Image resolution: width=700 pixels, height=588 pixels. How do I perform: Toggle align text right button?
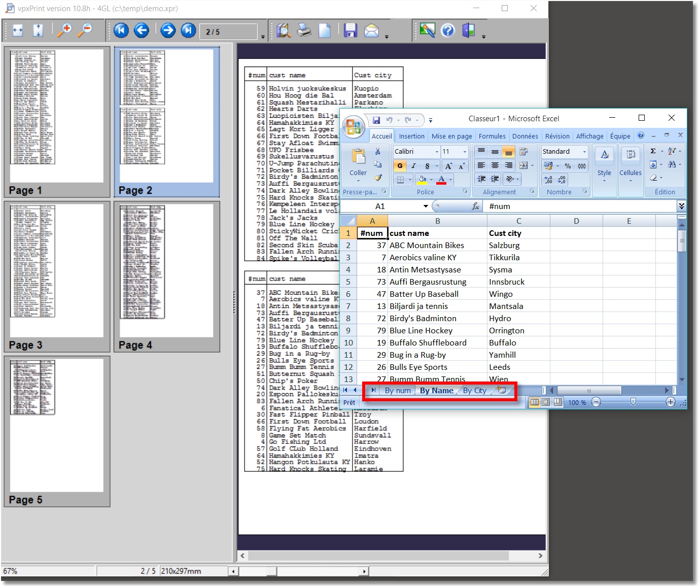tap(508, 165)
